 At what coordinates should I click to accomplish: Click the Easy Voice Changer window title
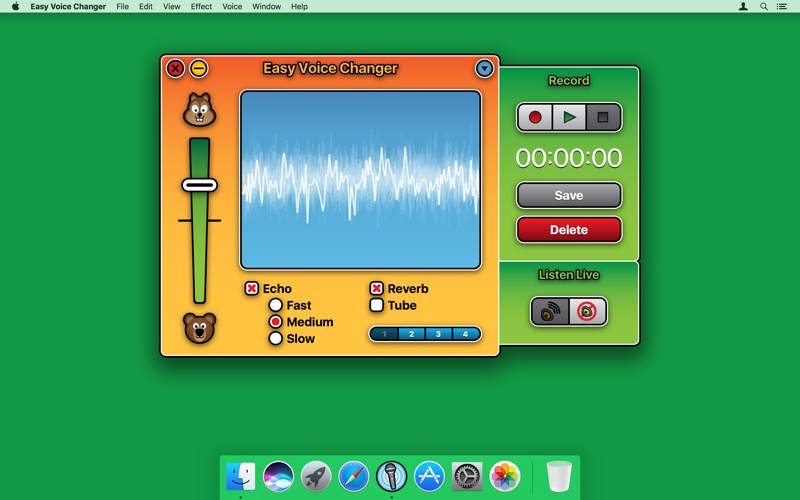[x=330, y=68]
